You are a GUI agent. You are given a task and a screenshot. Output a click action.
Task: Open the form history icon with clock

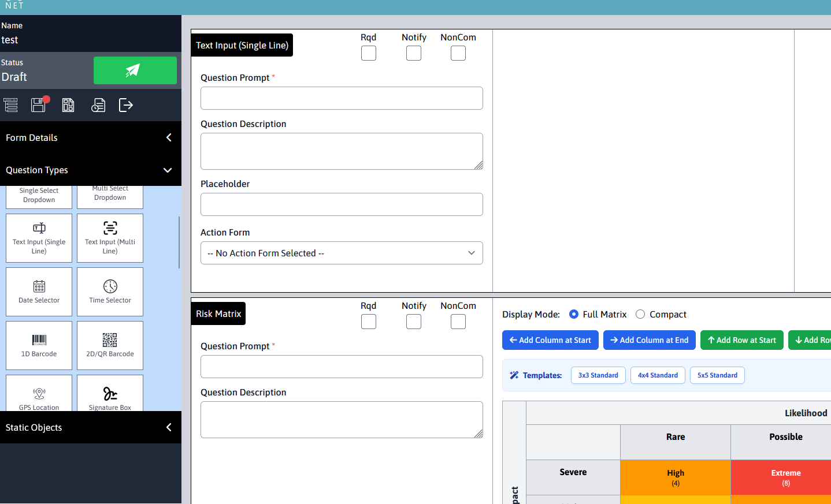click(98, 105)
